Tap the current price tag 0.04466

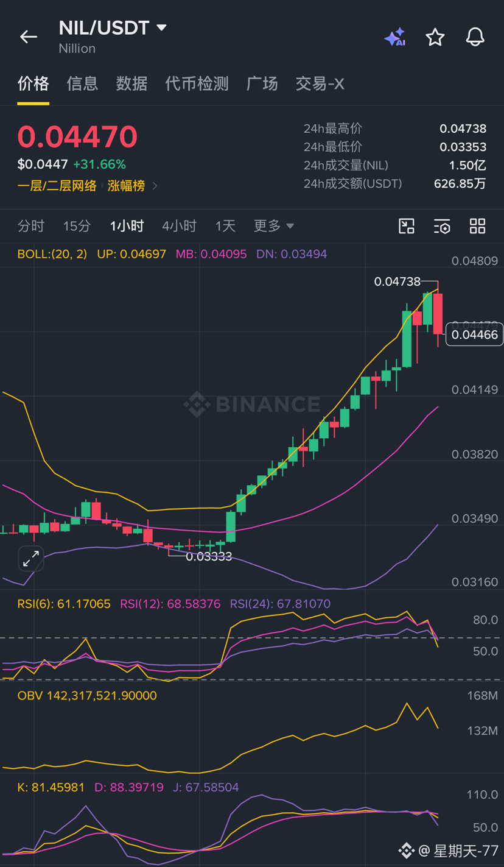tap(474, 334)
